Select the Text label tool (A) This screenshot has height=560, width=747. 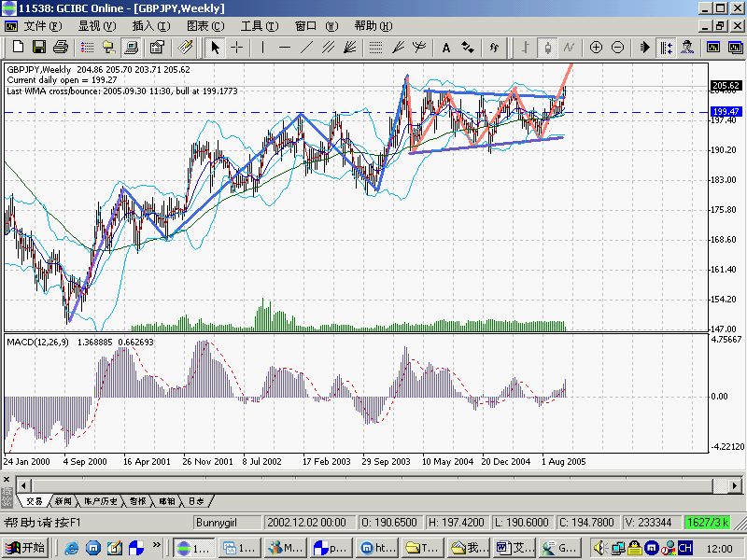point(446,48)
